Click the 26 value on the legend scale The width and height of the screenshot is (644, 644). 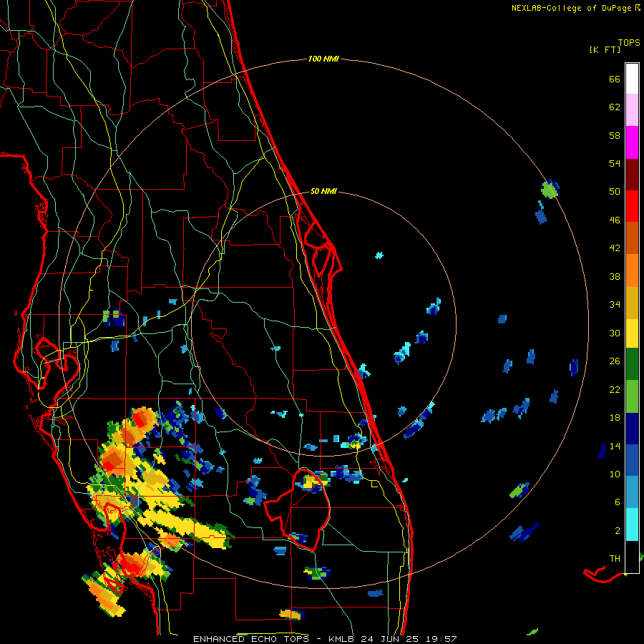[615, 361]
